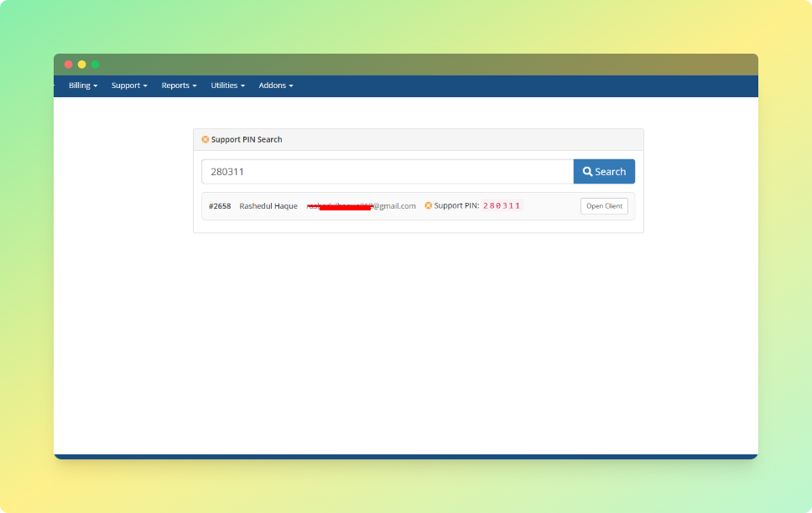Click the Support PIN value 280311 in the result
This screenshot has height=513, width=812.
click(x=500, y=205)
